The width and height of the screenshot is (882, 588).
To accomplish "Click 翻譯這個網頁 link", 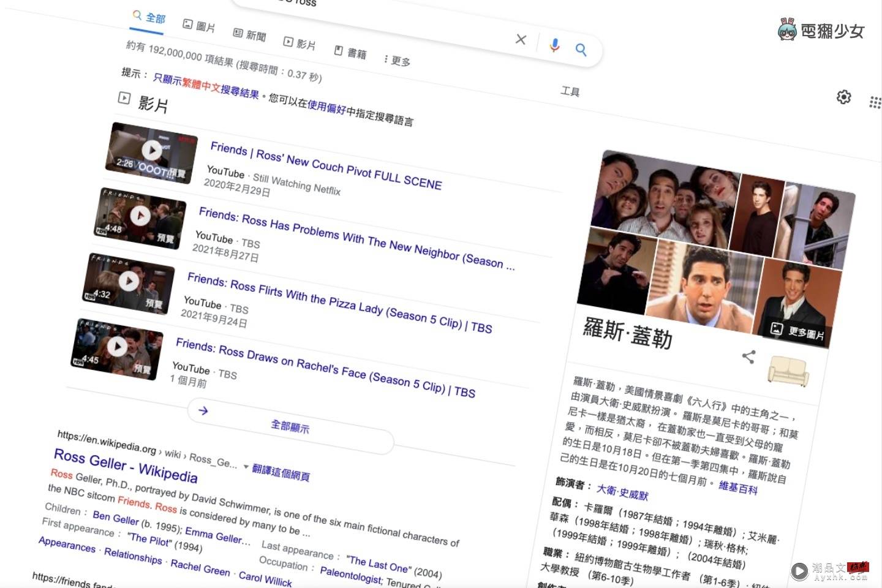I will pos(281,472).
